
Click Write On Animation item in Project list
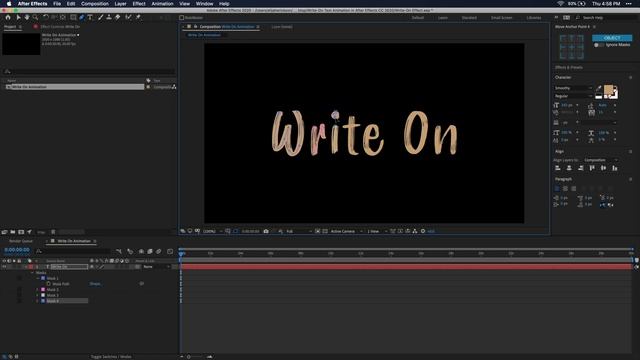(x=74, y=87)
